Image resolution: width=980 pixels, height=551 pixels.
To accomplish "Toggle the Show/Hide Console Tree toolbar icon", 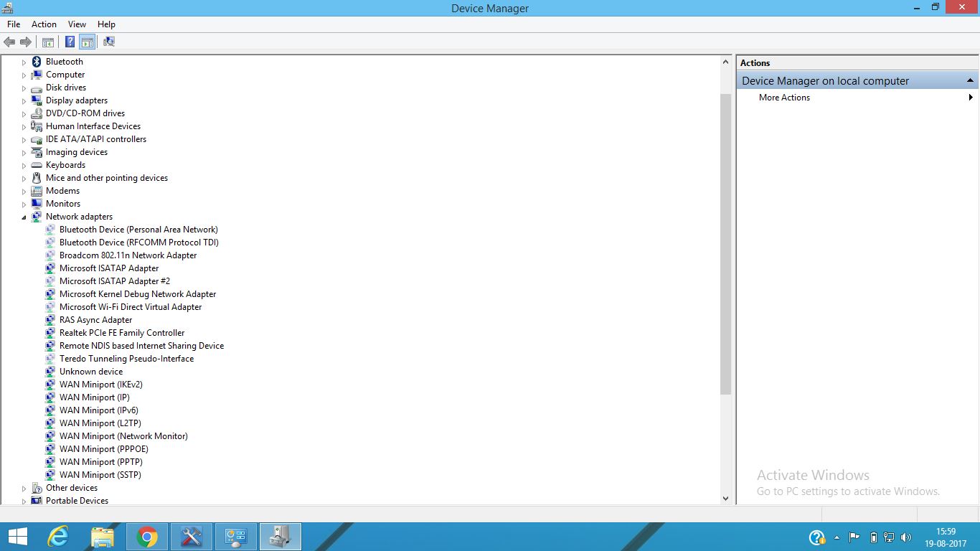I will point(48,42).
